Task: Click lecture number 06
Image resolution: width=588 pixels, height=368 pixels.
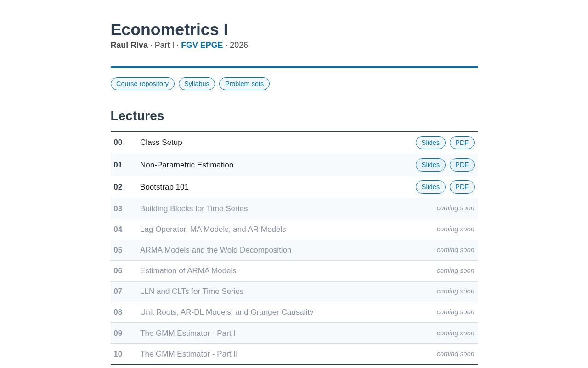Action: coord(118,271)
